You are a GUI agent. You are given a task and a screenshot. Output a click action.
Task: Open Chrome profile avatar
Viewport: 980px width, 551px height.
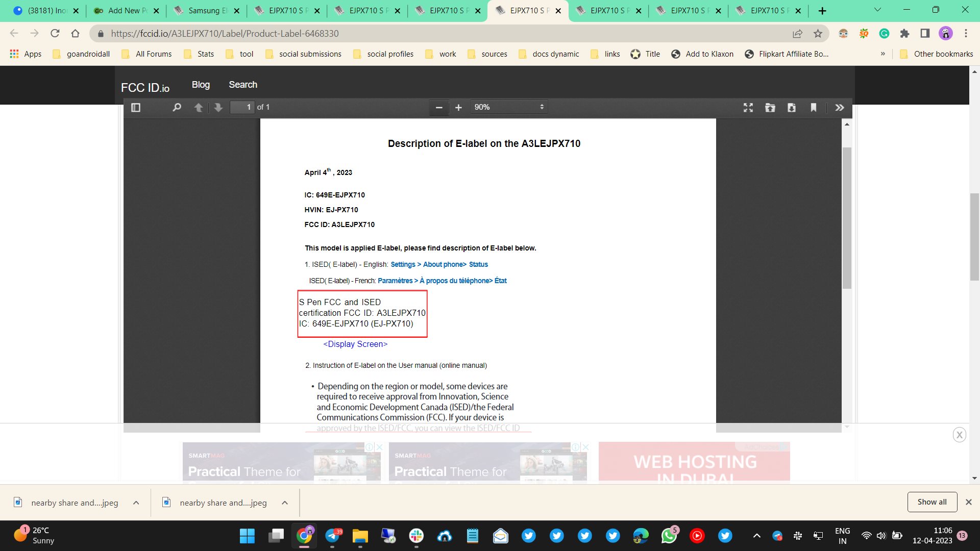pyautogui.click(x=946, y=34)
